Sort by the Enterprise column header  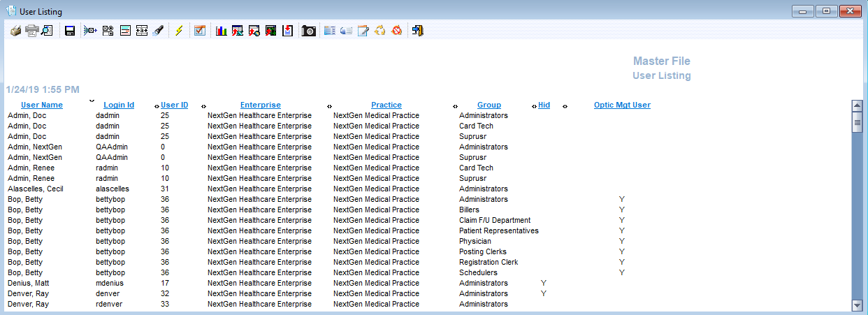[x=261, y=105]
